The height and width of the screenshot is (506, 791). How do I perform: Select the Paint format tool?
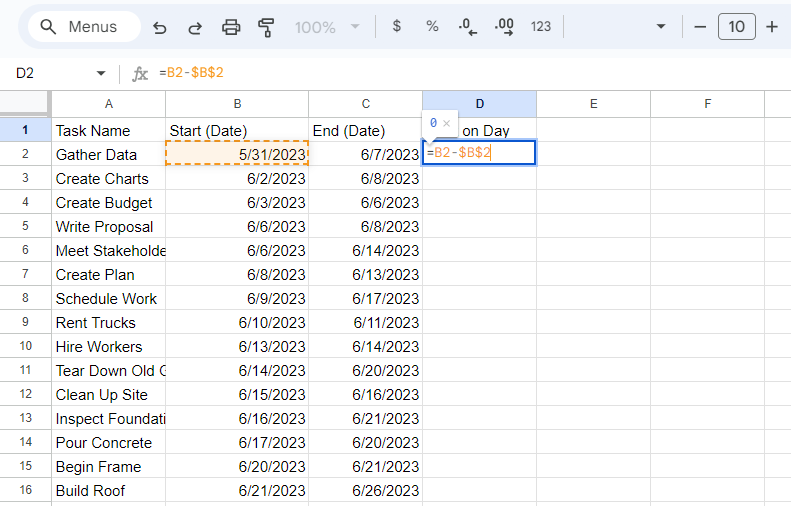pos(266,27)
